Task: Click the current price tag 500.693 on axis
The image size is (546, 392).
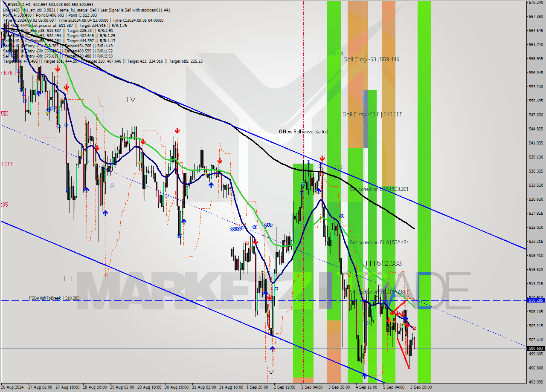Action: 536,349
